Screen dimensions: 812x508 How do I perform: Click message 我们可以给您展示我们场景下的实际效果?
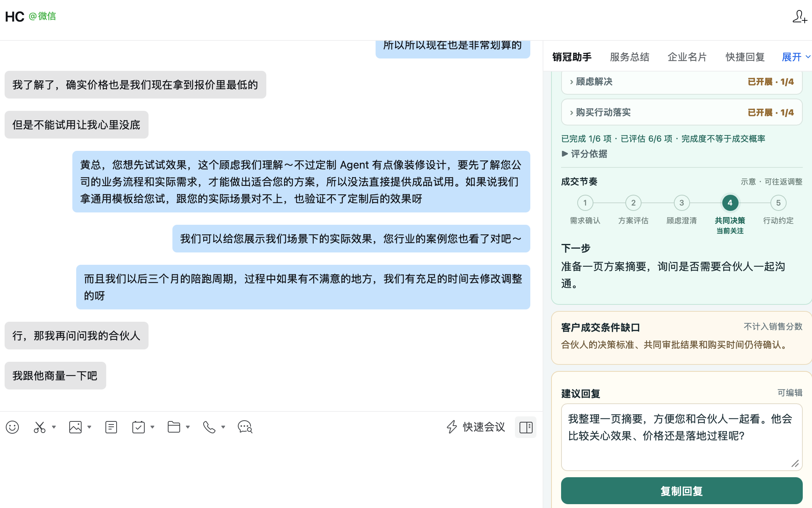coord(351,239)
